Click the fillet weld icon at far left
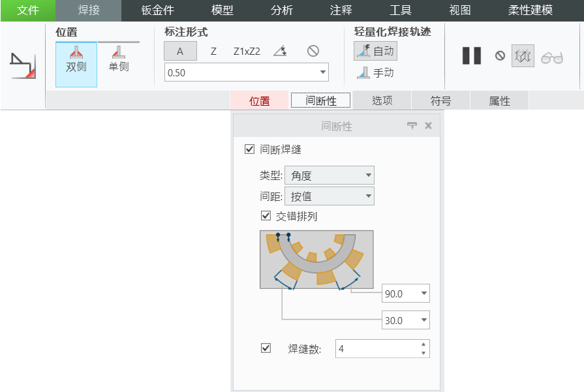The height and width of the screenshot is (392, 584). (23, 67)
